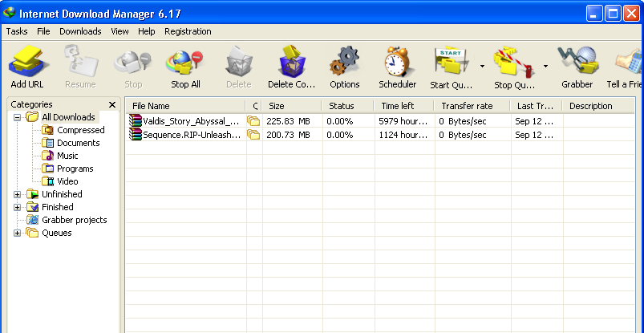This screenshot has height=333, width=644.
Task: Sort by Transfer rate column header
Action: [x=472, y=106]
